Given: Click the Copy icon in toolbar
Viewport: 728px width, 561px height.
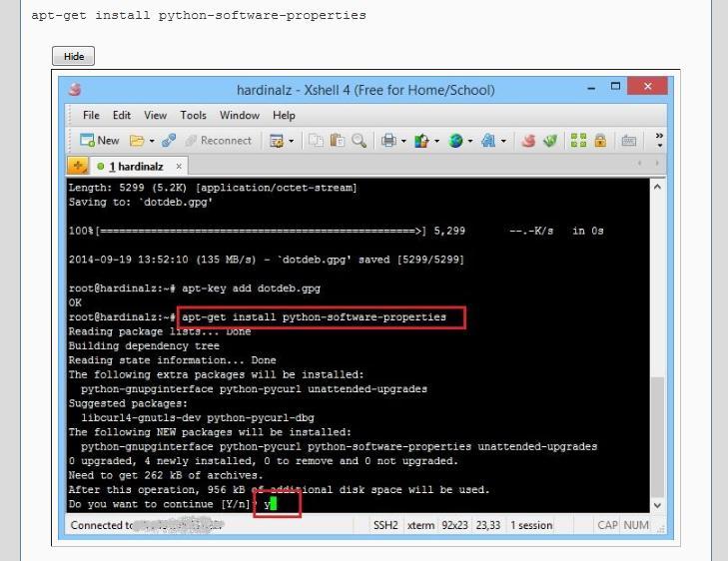Looking at the screenshot, I should coord(317,140).
